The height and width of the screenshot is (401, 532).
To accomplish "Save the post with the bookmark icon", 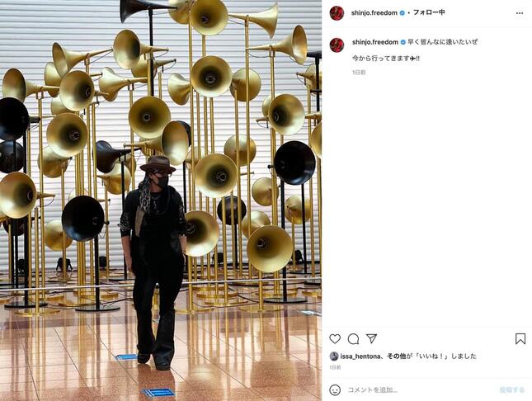I will tap(520, 338).
